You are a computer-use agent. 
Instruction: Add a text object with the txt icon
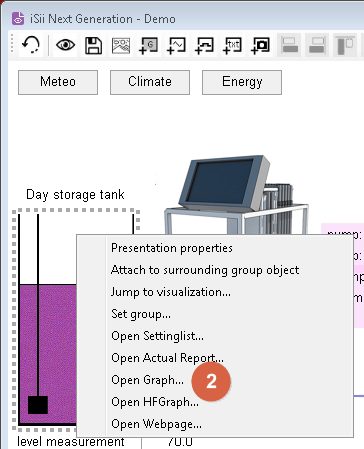pyautogui.click(x=232, y=46)
